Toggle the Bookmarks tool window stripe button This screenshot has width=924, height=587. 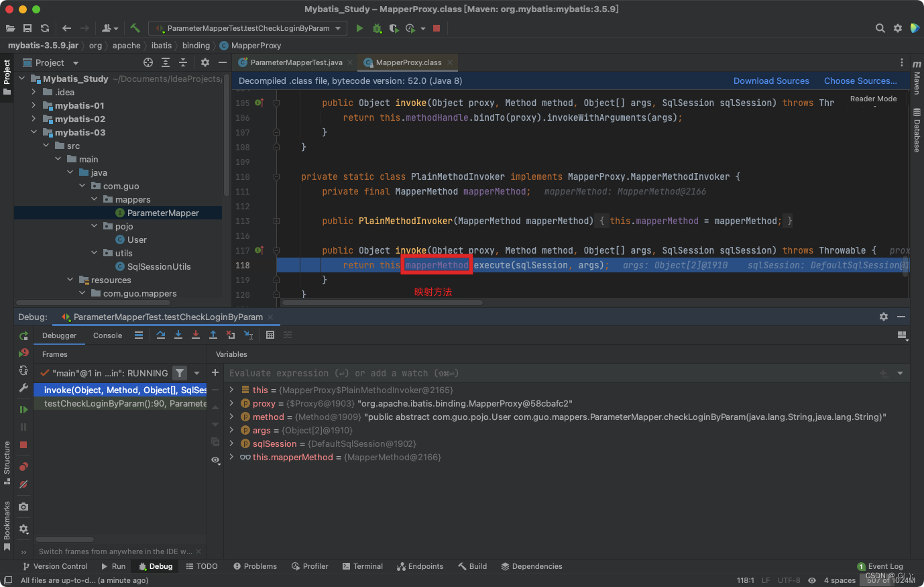(7, 526)
